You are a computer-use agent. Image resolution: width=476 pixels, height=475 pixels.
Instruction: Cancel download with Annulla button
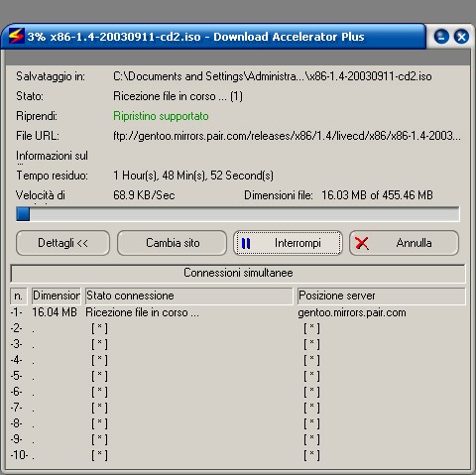[404, 243]
